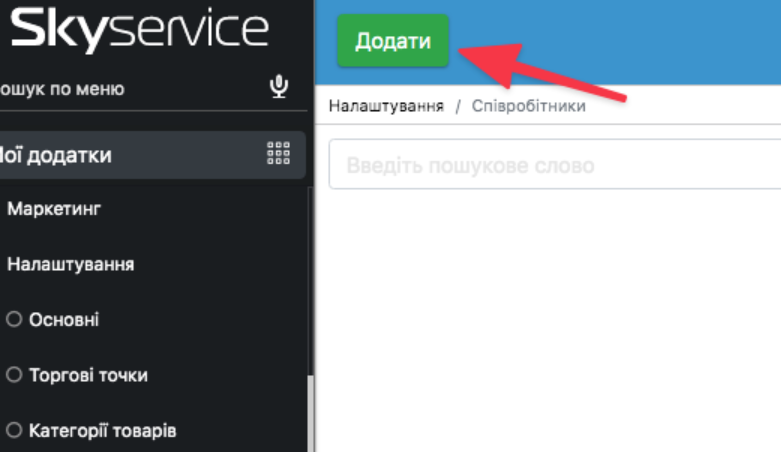Screen dimensions: 781x452
Task: Click the red arrow pointing at Додати
Action: [x=550, y=68]
